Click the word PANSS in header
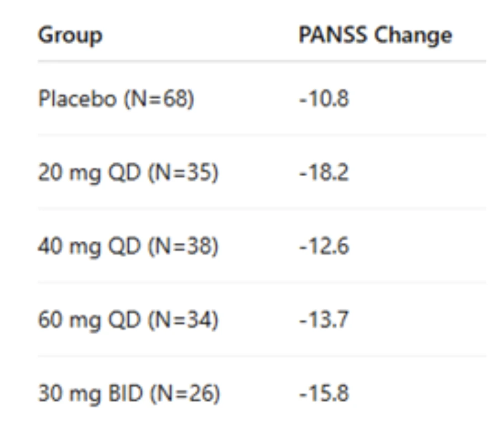The image size is (504, 428). [333, 35]
